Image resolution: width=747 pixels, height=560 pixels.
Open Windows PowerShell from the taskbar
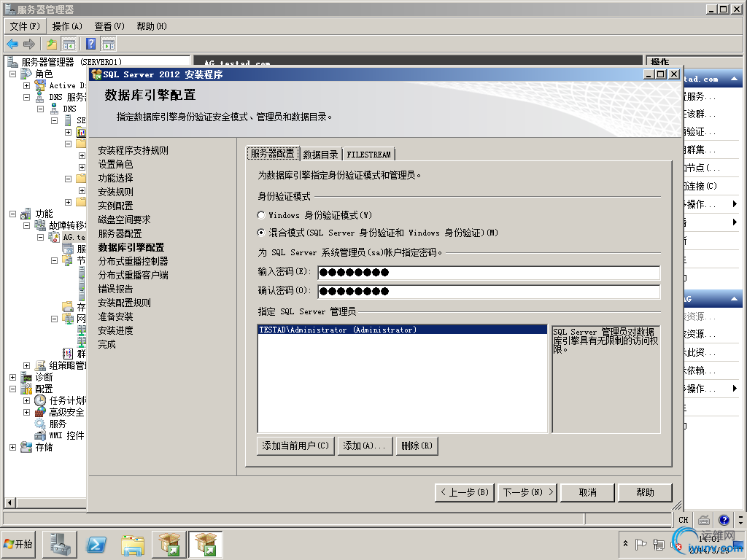pyautogui.click(x=95, y=544)
